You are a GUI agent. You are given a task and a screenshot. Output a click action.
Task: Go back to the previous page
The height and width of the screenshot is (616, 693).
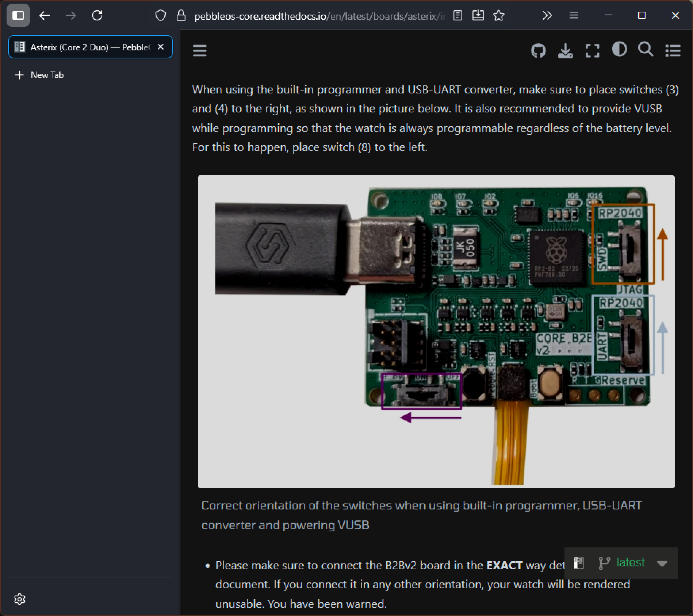click(x=45, y=15)
